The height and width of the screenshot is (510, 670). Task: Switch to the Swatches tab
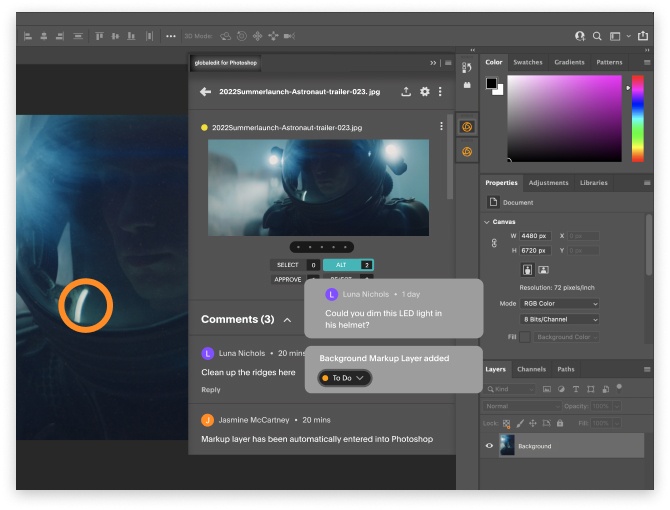pos(528,62)
